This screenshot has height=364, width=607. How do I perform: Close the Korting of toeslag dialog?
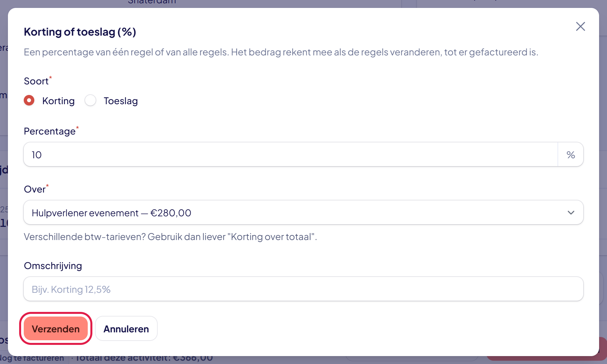click(x=580, y=26)
